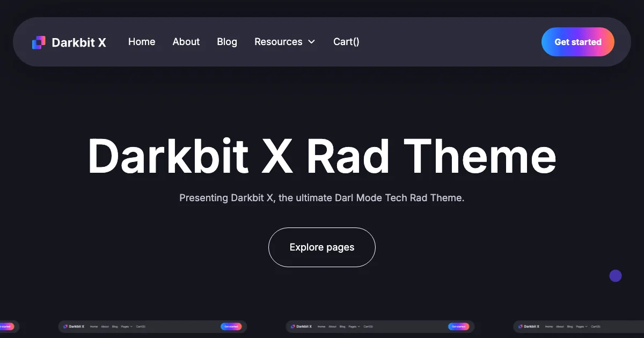The width and height of the screenshot is (644, 338).
Task: Open the left-center preview thumbnail navbar
Action: 152,326
